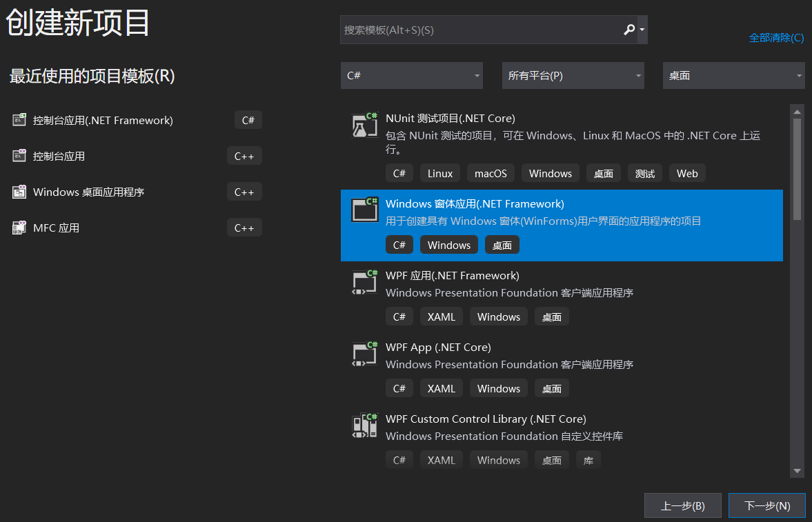Click the scrollbar up arrow of template list
The height and width of the screenshot is (522, 812).
tap(797, 111)
